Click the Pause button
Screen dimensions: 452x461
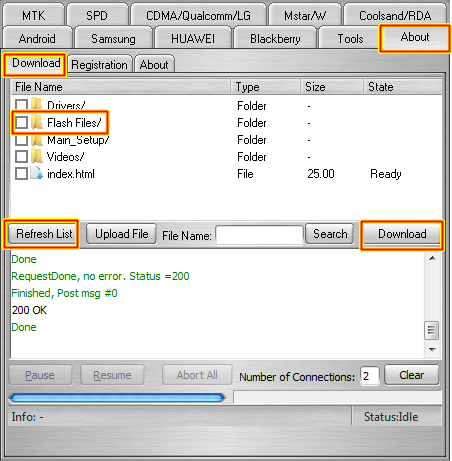click(40, 375)
